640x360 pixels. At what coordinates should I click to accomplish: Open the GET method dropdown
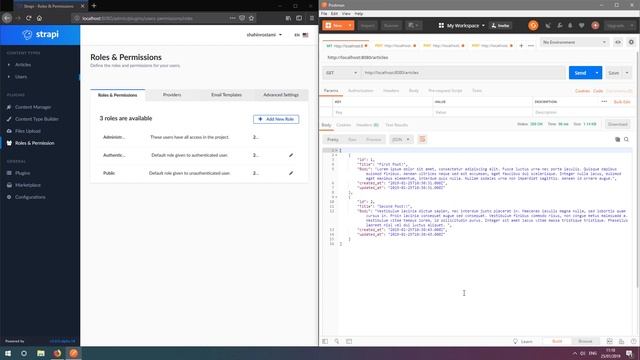coord(341,73)
